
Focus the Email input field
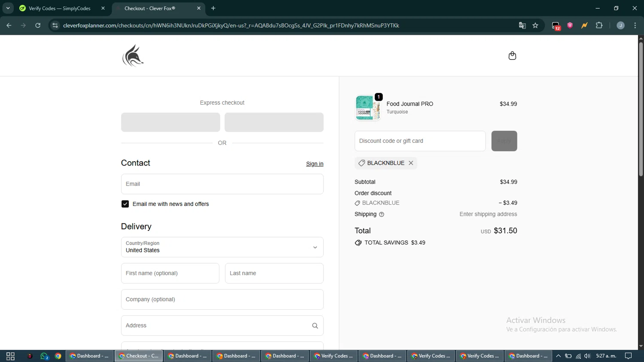click(x=222, y=184)
